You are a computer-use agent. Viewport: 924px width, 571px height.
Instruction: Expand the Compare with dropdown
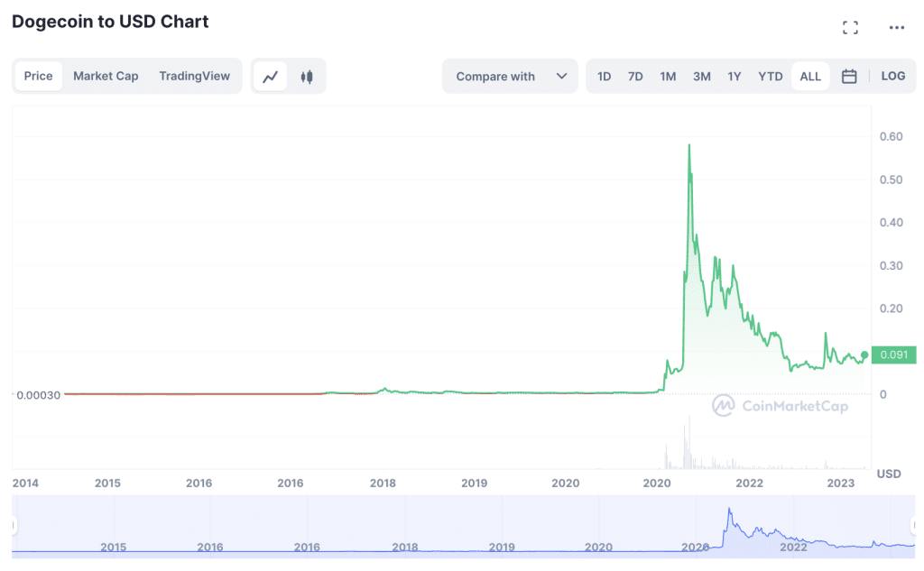tap(510, 76)
